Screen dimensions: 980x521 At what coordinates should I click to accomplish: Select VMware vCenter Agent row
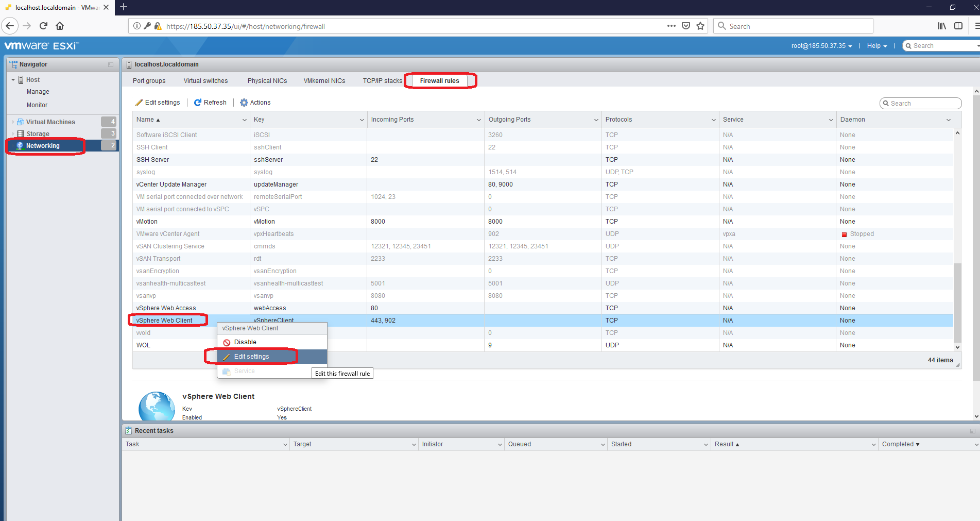[543, 234]
